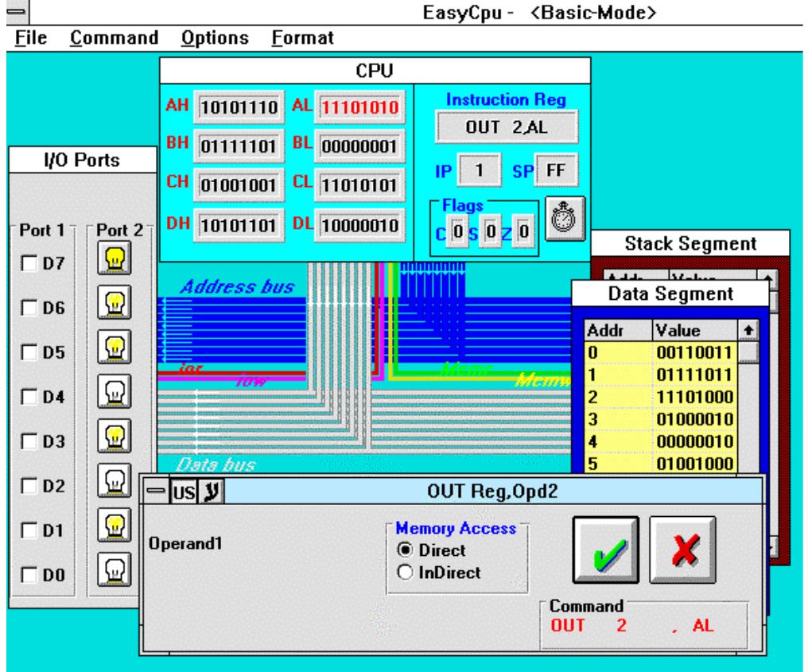Select Data Segment value 01001000

point(694,464)
